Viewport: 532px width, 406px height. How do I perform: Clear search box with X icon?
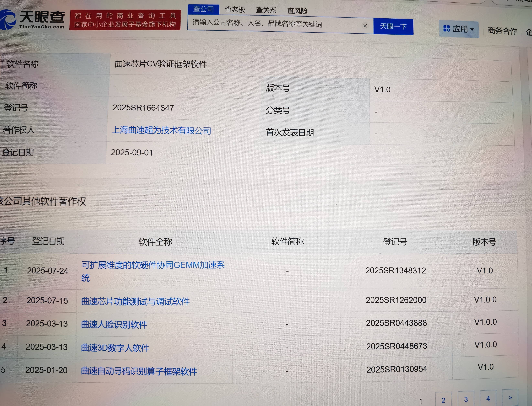click(x=365, y=26)
